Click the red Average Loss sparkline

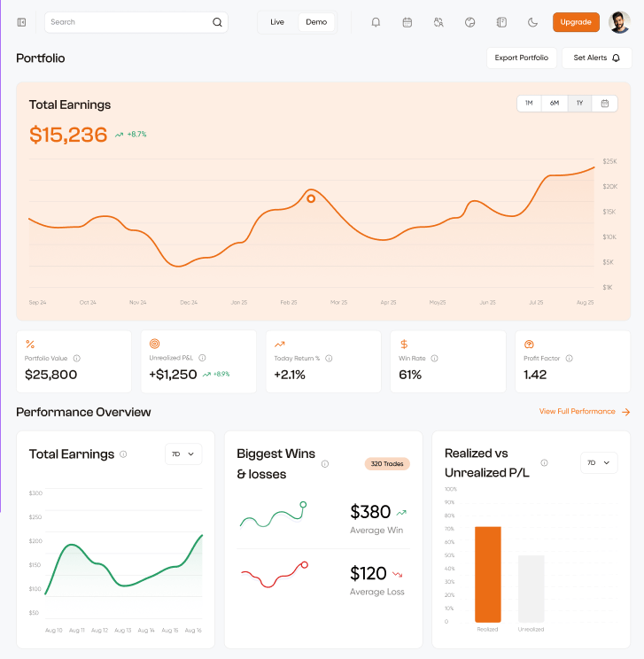coord(275,575)
